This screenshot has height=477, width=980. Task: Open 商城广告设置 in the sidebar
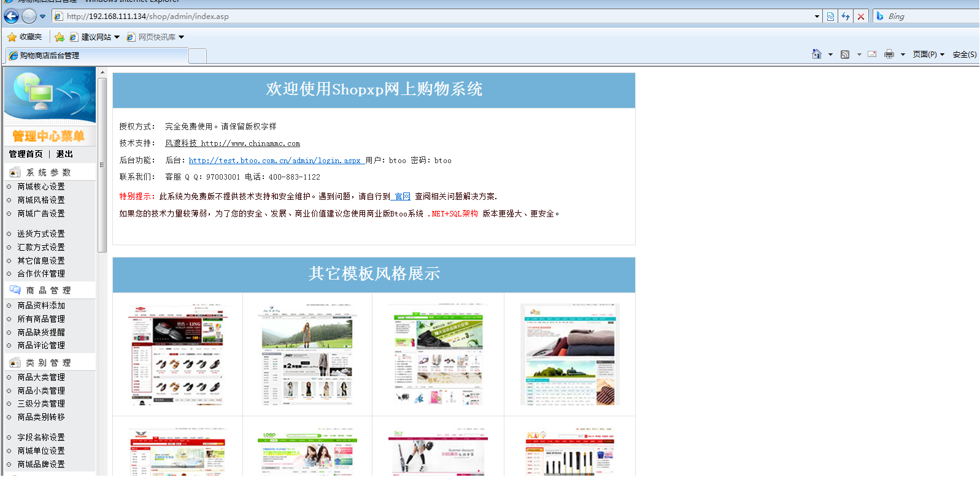click(x=41, y=213)
